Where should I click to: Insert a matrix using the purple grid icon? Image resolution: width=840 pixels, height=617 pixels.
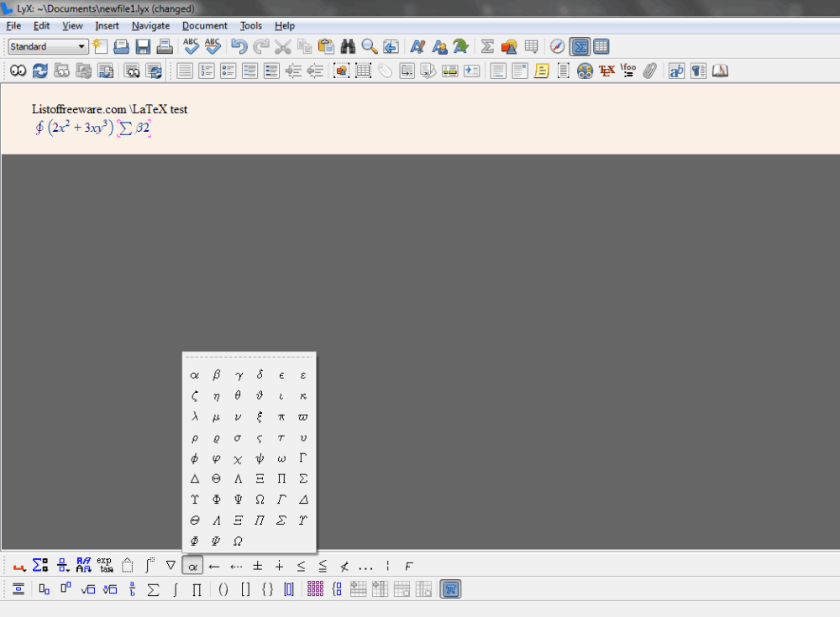[x=315, y=589]
